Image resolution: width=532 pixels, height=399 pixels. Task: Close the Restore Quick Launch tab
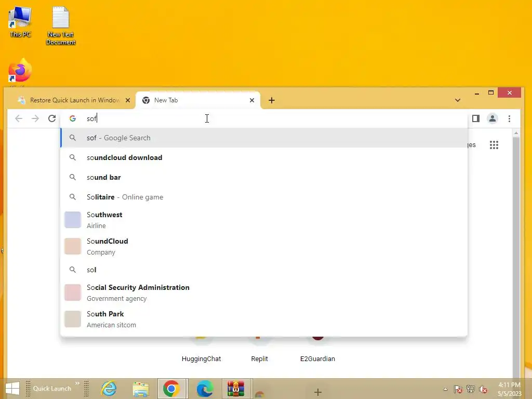[x=128, y=100]
